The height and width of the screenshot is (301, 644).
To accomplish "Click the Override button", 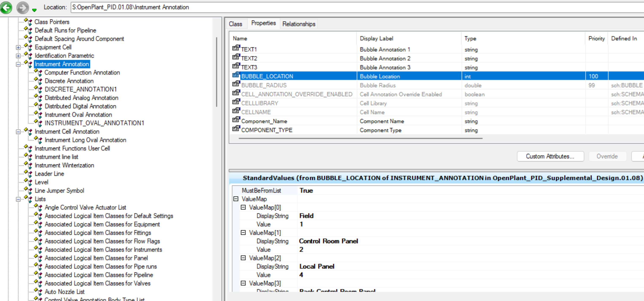I will click(607, 156).
